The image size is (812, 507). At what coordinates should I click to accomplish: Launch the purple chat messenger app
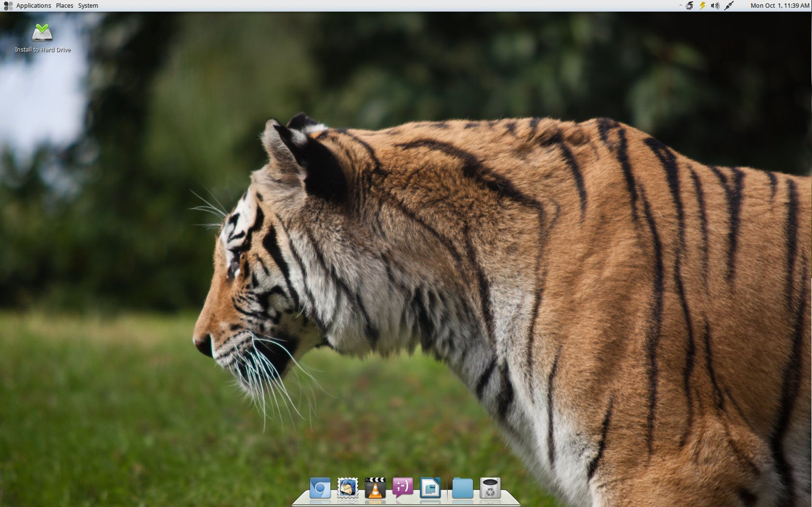coord(402,488)
